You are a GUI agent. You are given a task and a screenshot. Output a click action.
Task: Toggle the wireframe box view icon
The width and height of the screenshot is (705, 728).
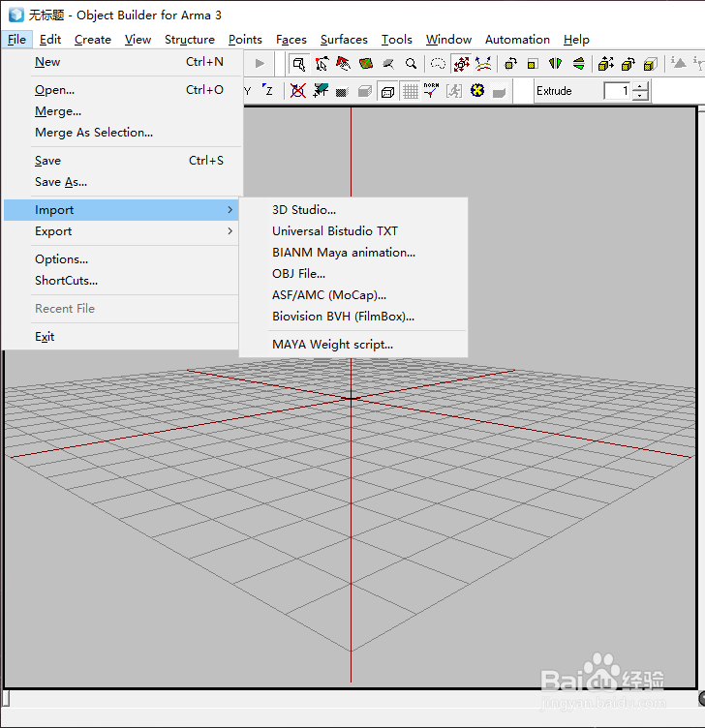pyautogui.click(x=387, y=91)
